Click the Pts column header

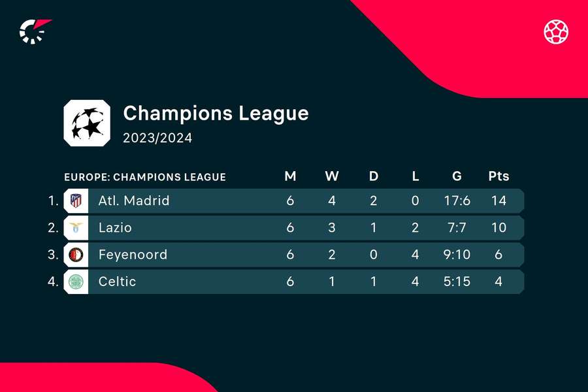[498, 176]
